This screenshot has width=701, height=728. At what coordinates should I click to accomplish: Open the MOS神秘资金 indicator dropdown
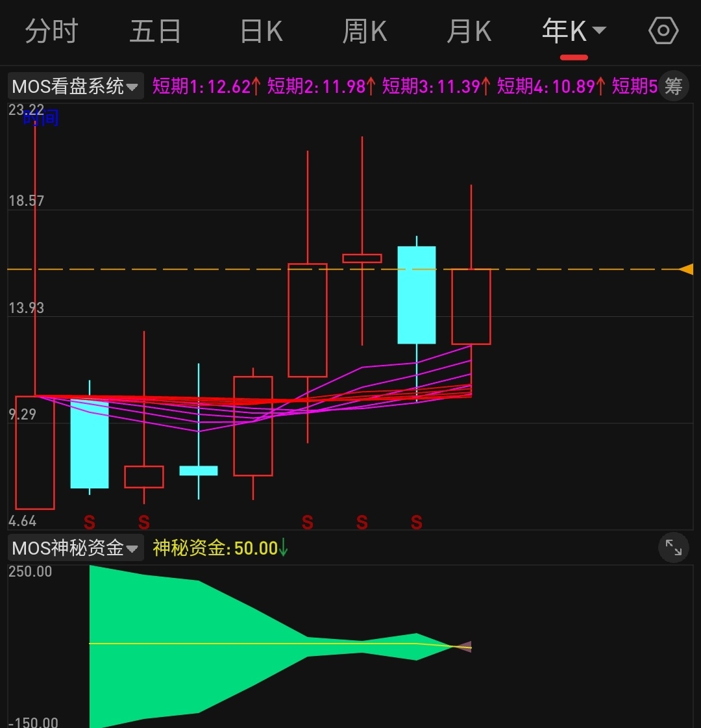[76, 548]
